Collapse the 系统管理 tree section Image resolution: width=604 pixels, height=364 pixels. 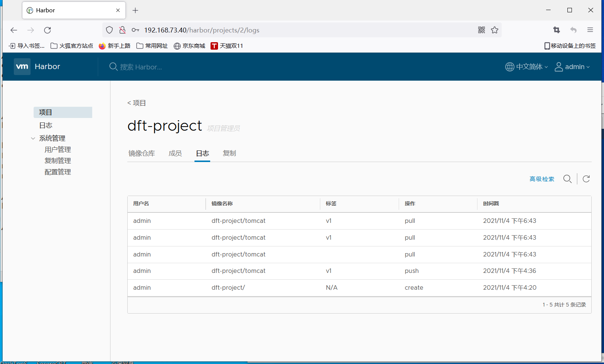click(33, 139)
